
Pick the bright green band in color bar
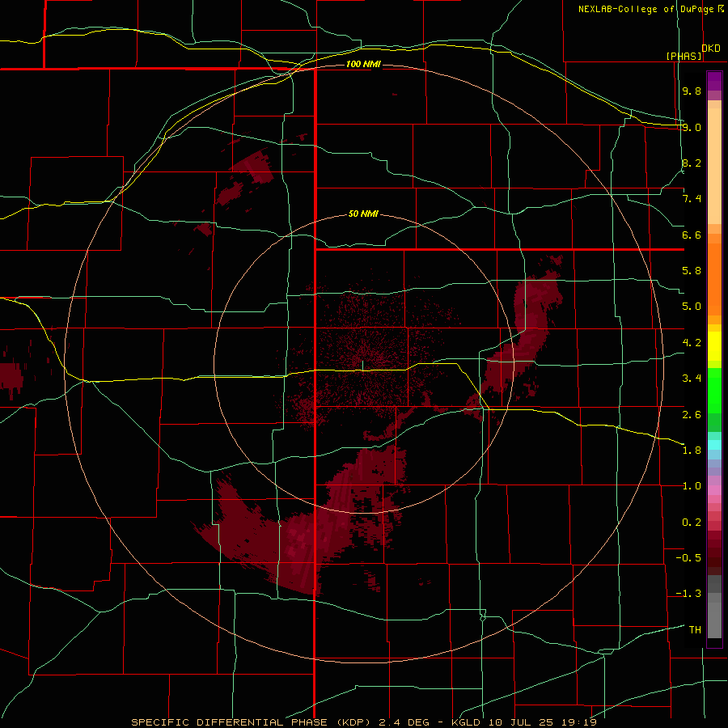[x=714, y=390]
